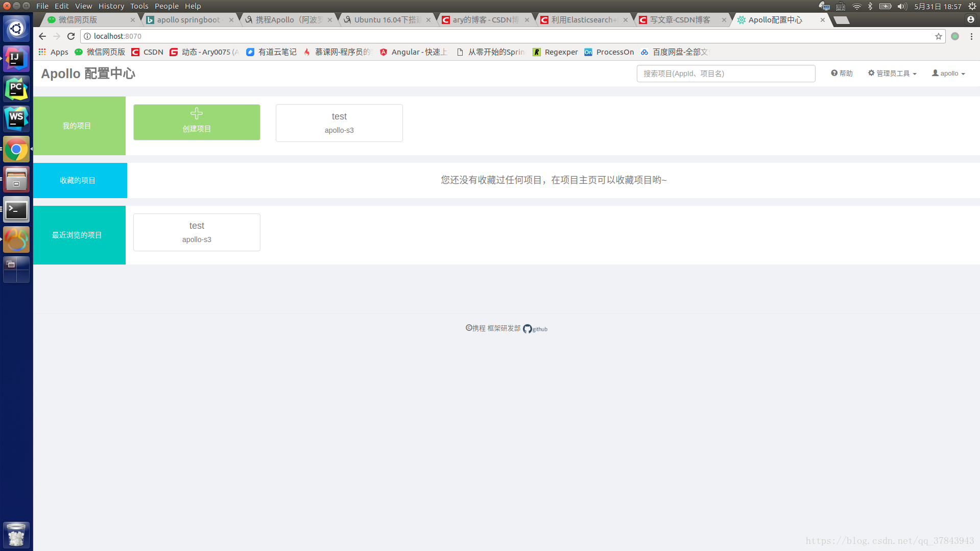Screen dimensions: 980x551
Task: Open the battery status indicator
Action: (x=885, y=6)
